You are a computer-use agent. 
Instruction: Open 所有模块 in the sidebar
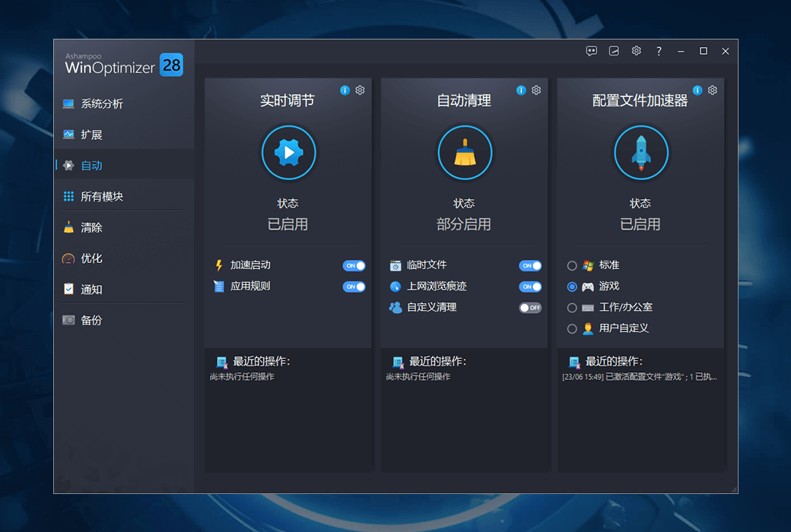click(124, 197)
